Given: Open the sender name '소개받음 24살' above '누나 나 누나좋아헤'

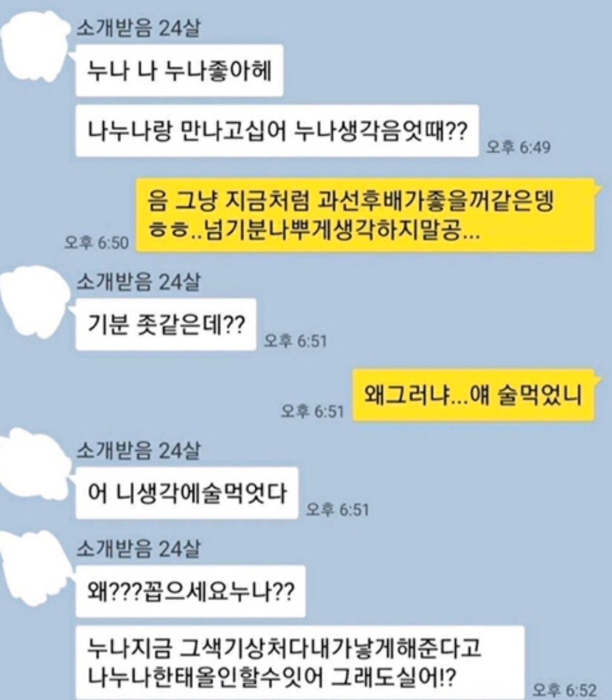Looking at the screenshot, I should (138, 29).
